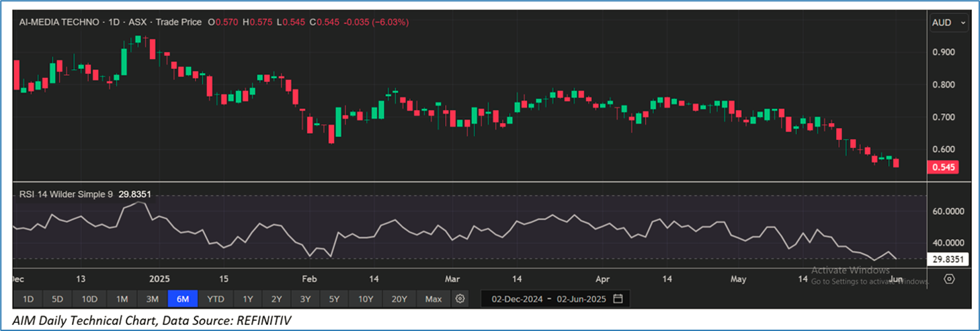Choose the 3M range button
Screen dimensions: 980x331
(x=153, y=299)
